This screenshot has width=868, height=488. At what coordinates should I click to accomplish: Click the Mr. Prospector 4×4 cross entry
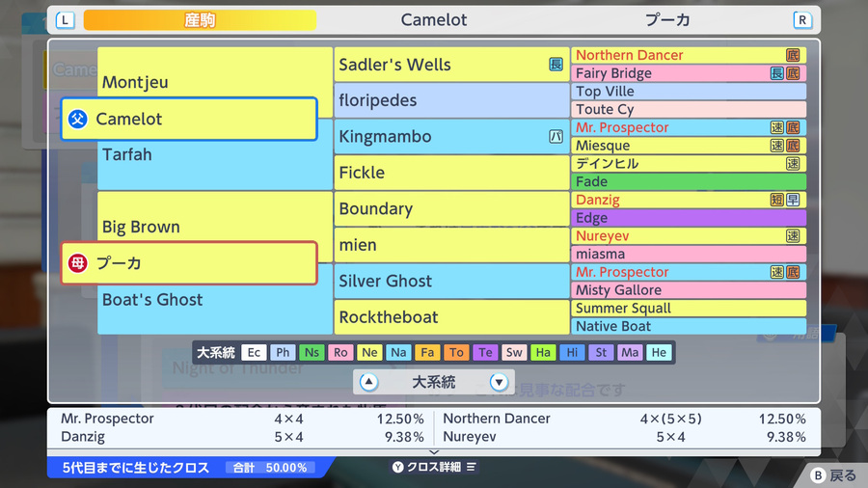coord(242,419)
